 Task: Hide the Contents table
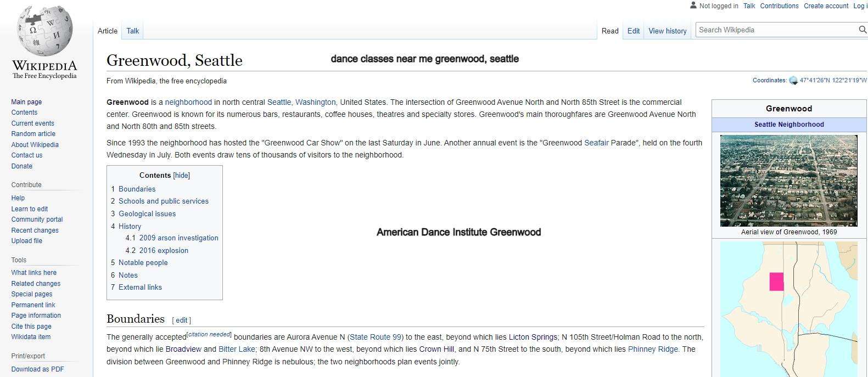click(x=181, y=176)
